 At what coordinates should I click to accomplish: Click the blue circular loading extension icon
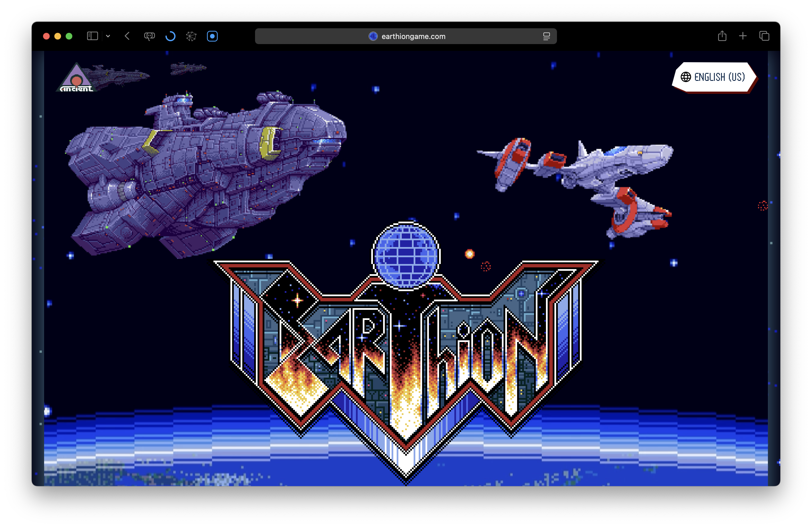click(x=170, y=36)
